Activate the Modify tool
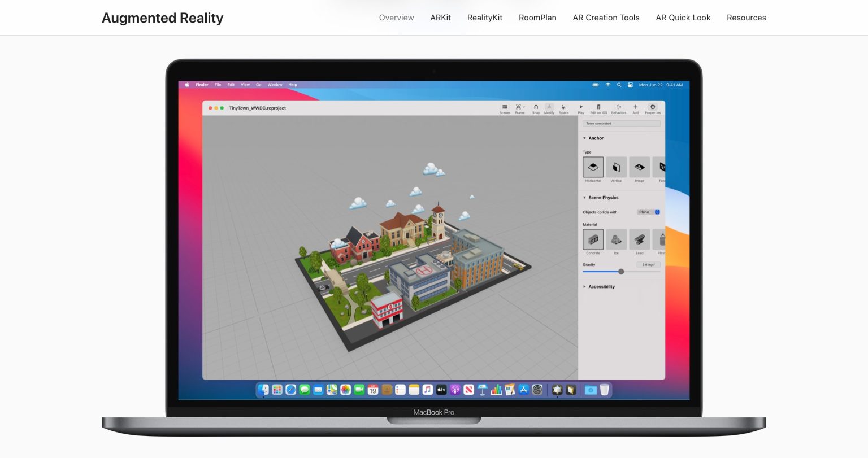868x458 pixels. pyautogui.click(x=549, y=107)
